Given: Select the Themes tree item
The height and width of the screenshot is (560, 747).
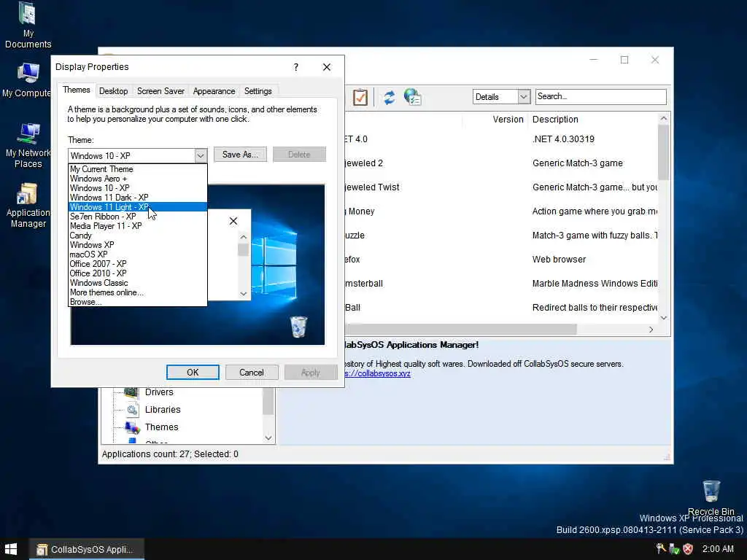Looking at the screenshot, I should (161, 427).
